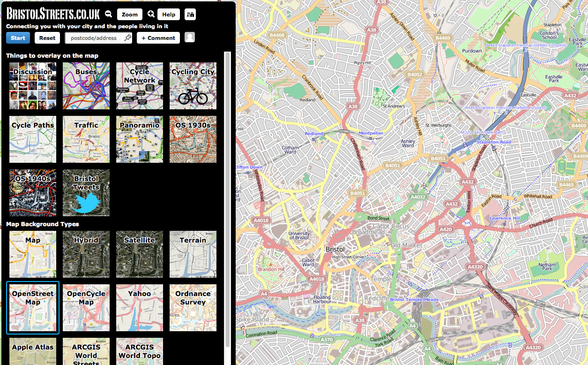Click the sidebar panel vertical scrollbar
This screenshot has width=588, height=365.
pos(228,188)
